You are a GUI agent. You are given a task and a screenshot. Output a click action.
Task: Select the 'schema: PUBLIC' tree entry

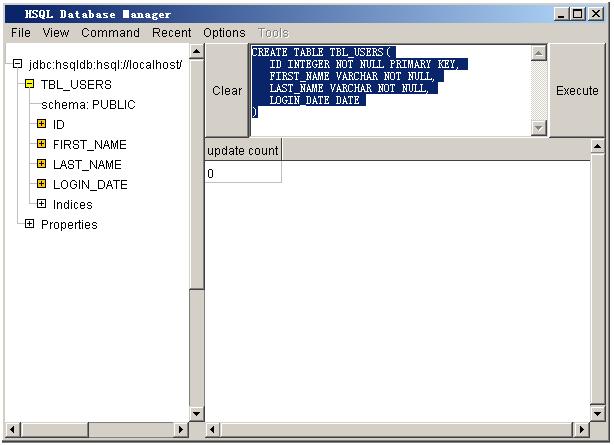[x=88, y=105]
